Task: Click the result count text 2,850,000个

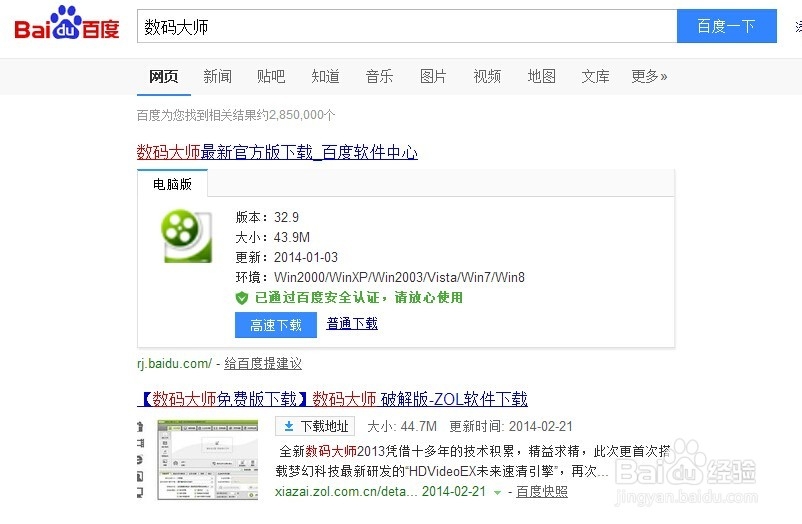Action: click(236, 115)
